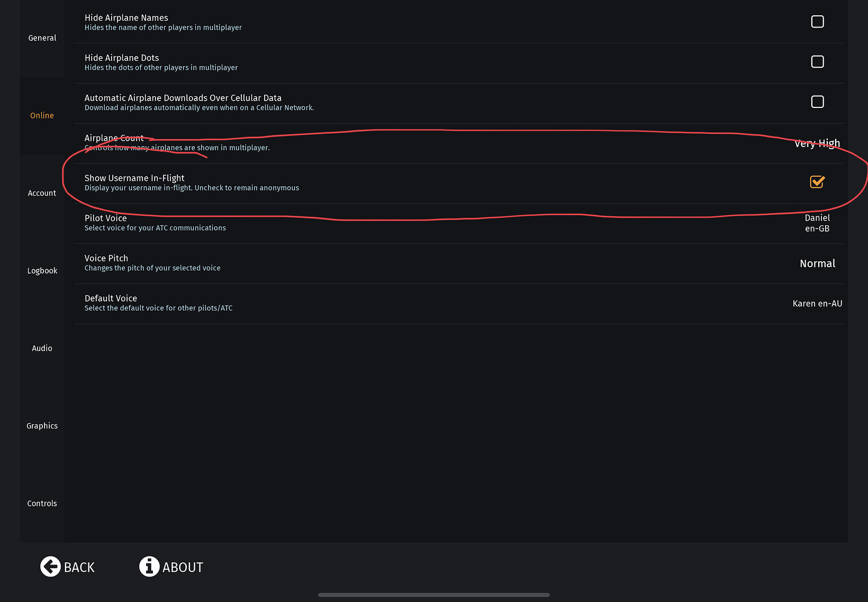Viewport: 868px width, 602px height.
Task: Change Airplane Count from Very High
Action: click(817, 143)
